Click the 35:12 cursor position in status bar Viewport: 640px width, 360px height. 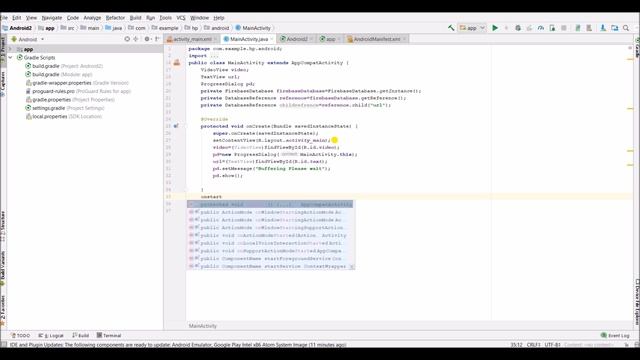(x=516, y=345)
